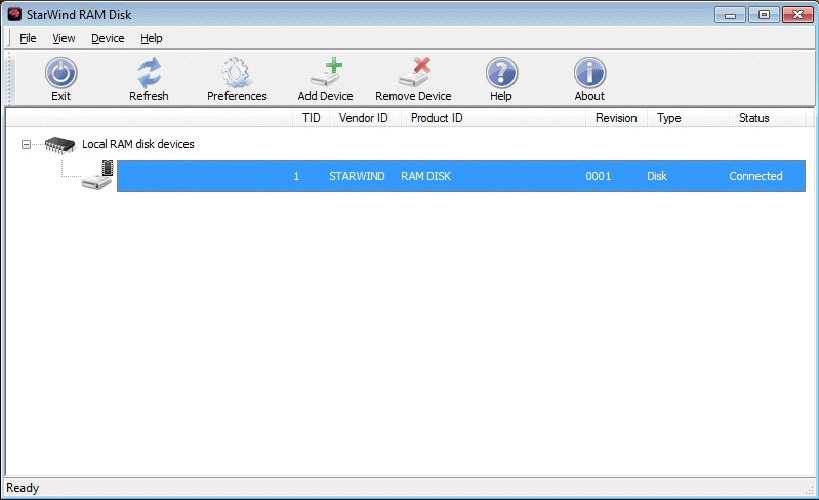Click the Revision column header
The image size is (819, 500).
tap(616, 118)
